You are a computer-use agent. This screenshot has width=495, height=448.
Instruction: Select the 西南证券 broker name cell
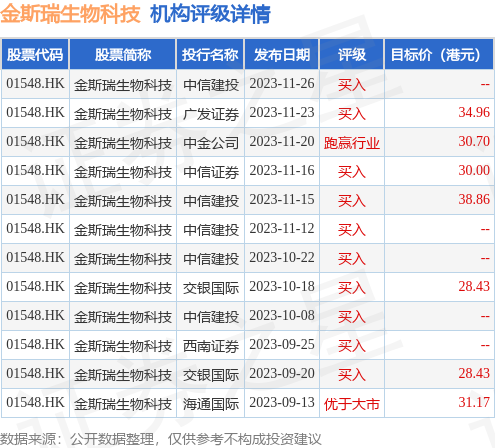click(x=211, y=346)
